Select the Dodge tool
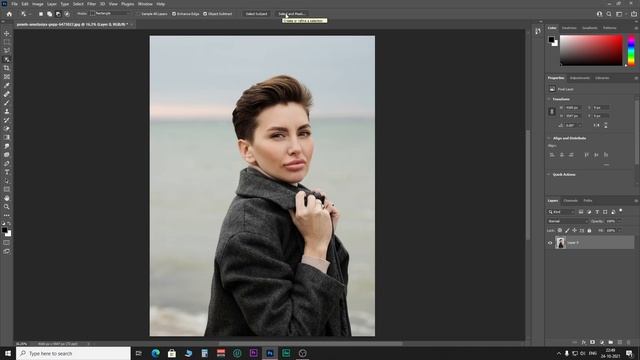640x360 pixels. (7, 155)
